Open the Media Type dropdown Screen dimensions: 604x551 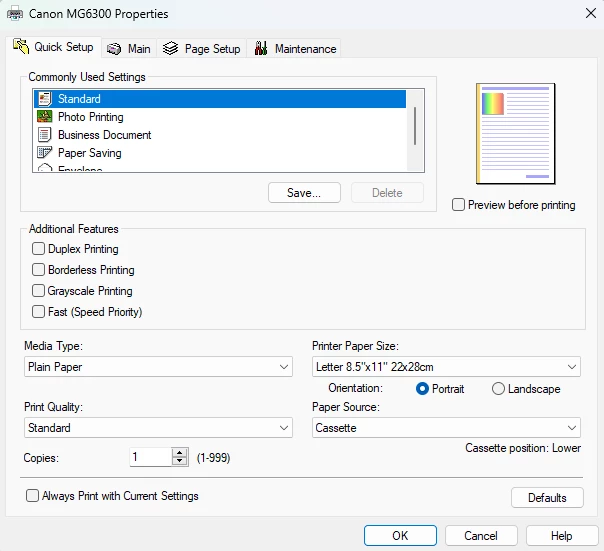(158, 367)
